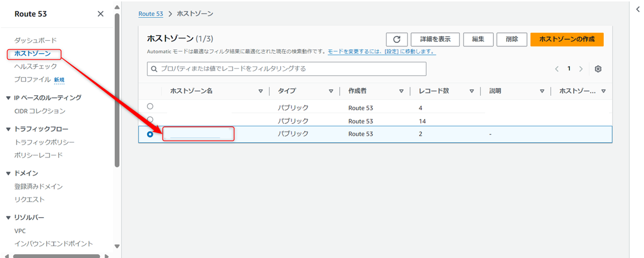Expand the collapsed right help panel arrow

638,10
